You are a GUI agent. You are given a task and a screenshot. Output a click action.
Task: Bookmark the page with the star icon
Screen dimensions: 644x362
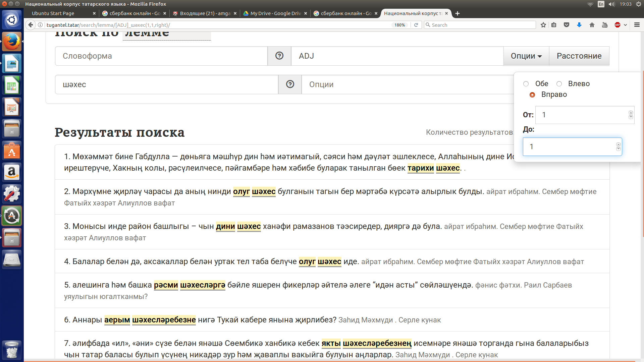[x=543, y=24]
